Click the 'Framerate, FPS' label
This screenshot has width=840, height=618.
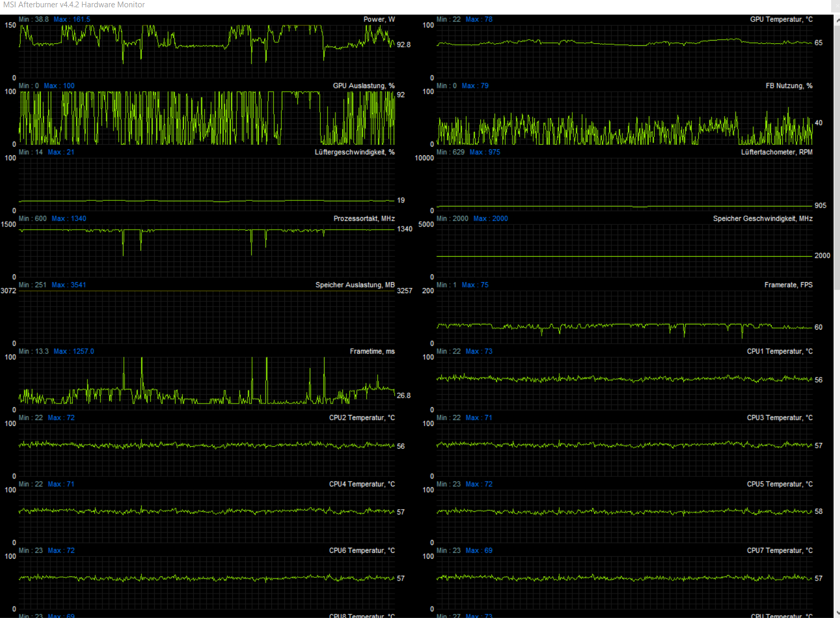click(788, 285)
